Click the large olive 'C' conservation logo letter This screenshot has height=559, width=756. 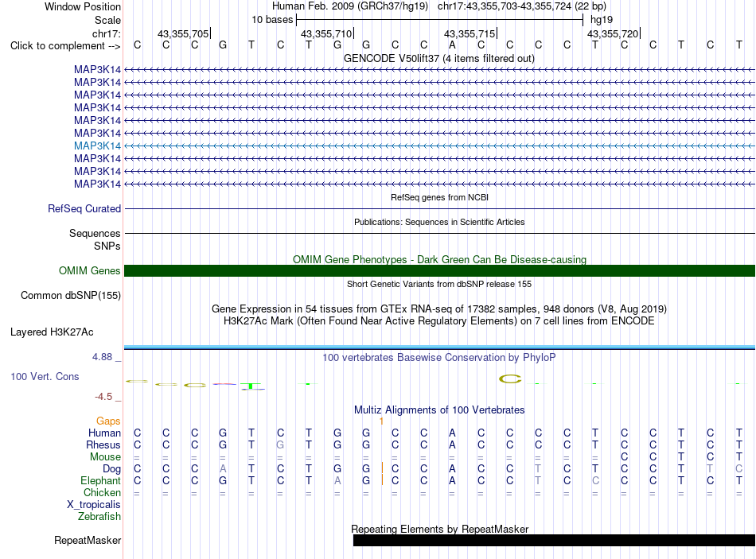pyautogui.click(x=510, y=379)
